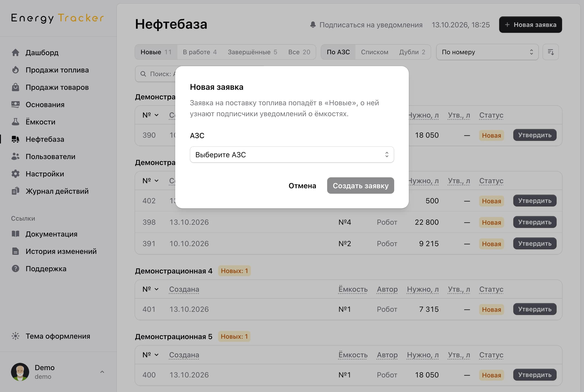The height and width of the screenshot is (392, 584).
Task: Click the Energy Tracker logo
Action: click(57, 18)
